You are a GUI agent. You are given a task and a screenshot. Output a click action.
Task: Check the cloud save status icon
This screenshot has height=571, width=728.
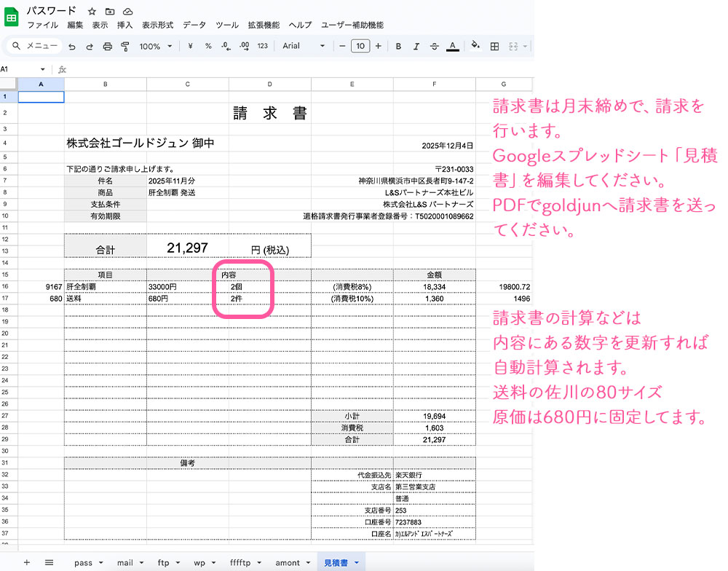[128, 12]
